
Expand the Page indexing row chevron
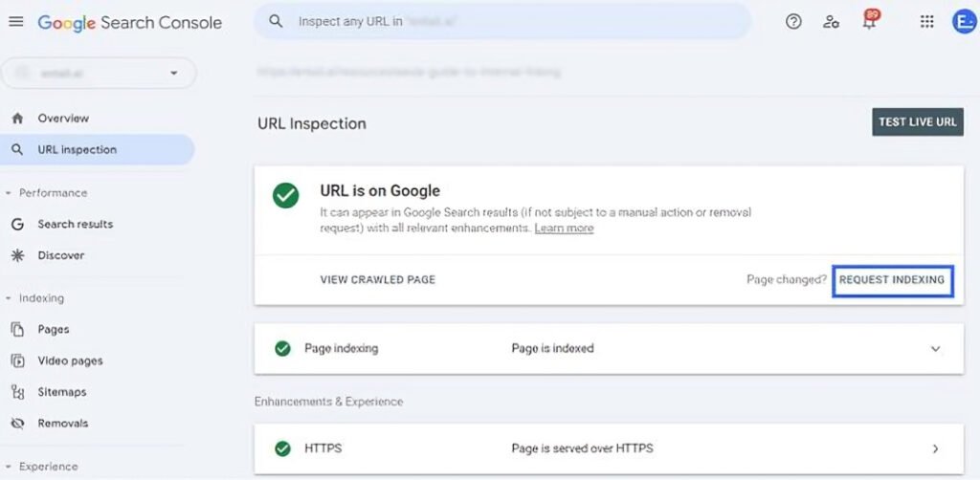[x=936, y=349]
